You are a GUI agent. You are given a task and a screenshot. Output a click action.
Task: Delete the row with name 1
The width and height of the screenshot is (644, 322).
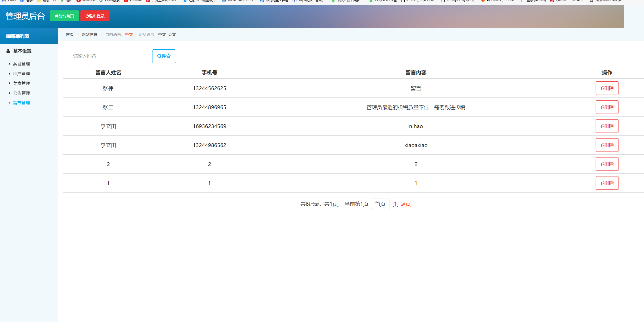tap(607, 183)
